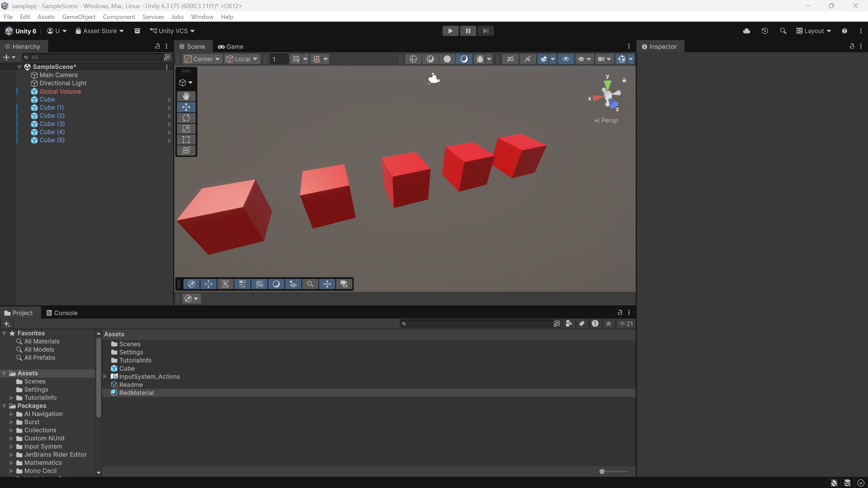Image resolution: width=868 pixels, height=488 pixels.
Task: Open the GameObject menu
Action: point(79,17)
